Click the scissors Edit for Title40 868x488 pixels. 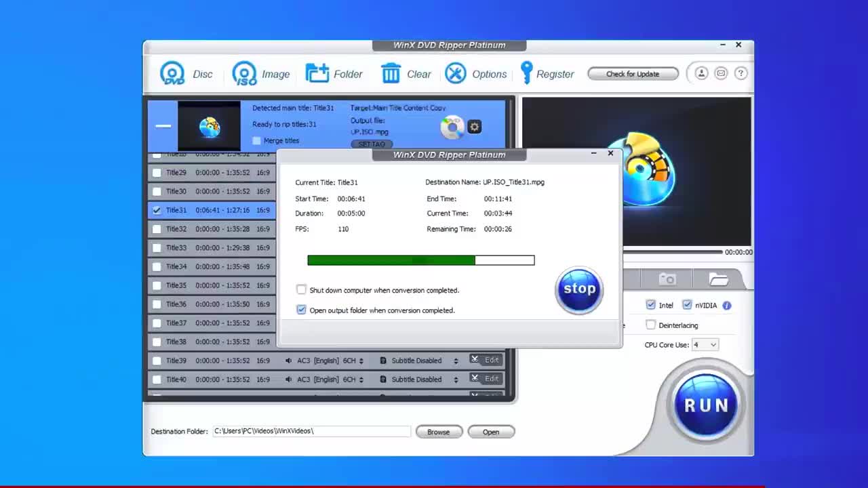click(485, 379)
